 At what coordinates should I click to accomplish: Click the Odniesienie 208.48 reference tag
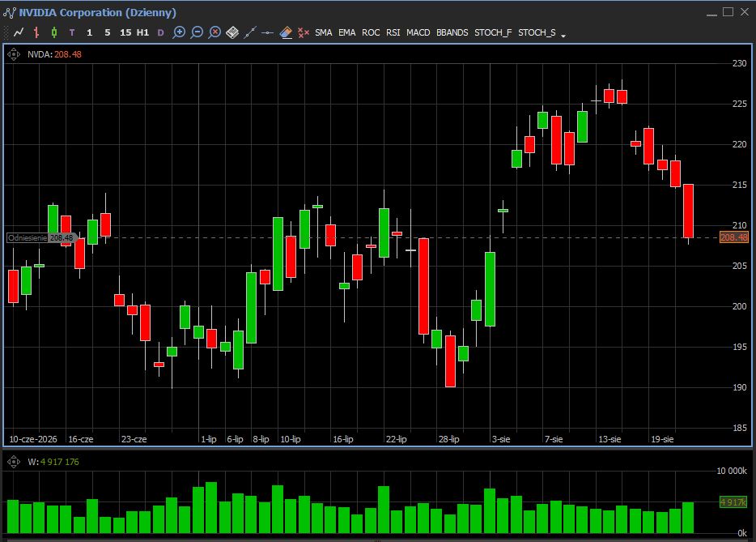pyautogui.click(x=42, y=238)
